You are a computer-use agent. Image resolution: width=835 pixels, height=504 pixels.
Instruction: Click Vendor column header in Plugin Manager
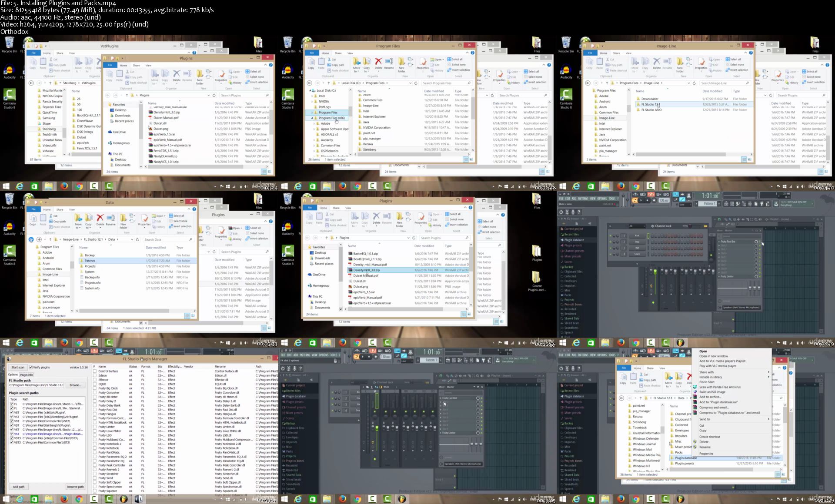(x=188, y=367)
